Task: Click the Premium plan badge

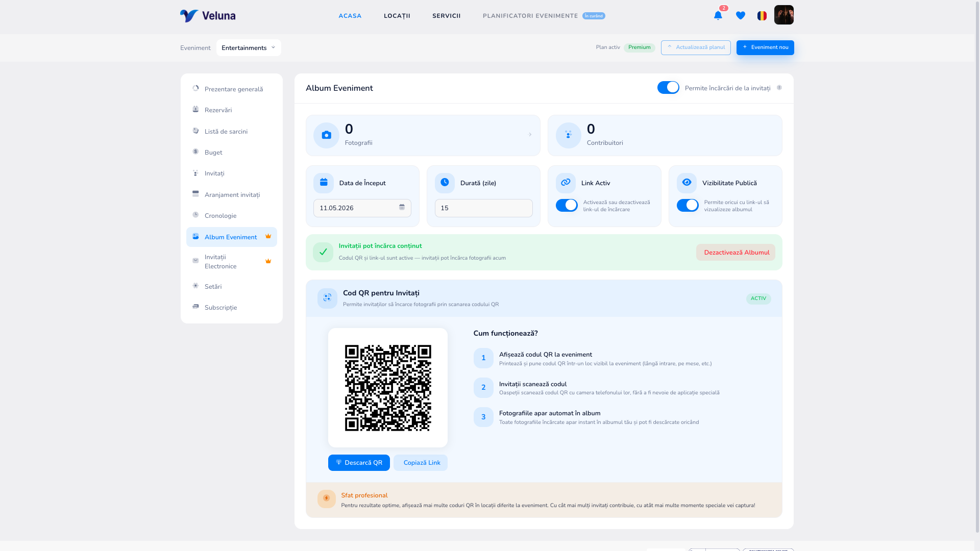Action: (x=639, y=47)
